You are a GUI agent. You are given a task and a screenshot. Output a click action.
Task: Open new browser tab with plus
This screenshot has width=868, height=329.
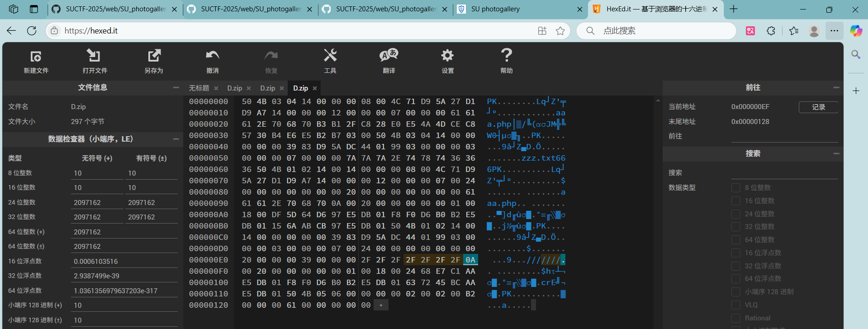[734, 9]
